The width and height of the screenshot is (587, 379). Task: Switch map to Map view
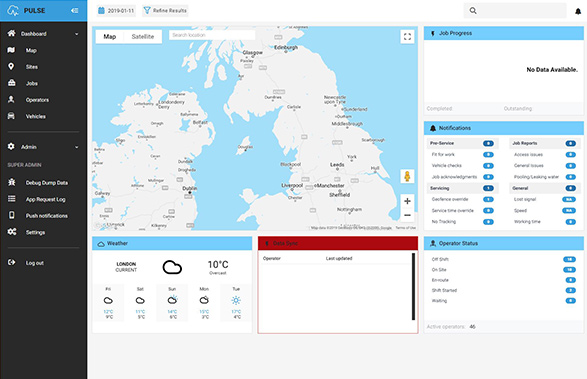click(x=110, y=37)
